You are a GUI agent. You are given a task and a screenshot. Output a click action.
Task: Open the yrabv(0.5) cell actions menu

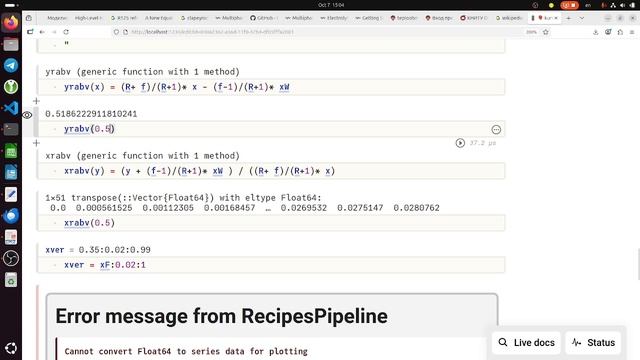point(496,129)
